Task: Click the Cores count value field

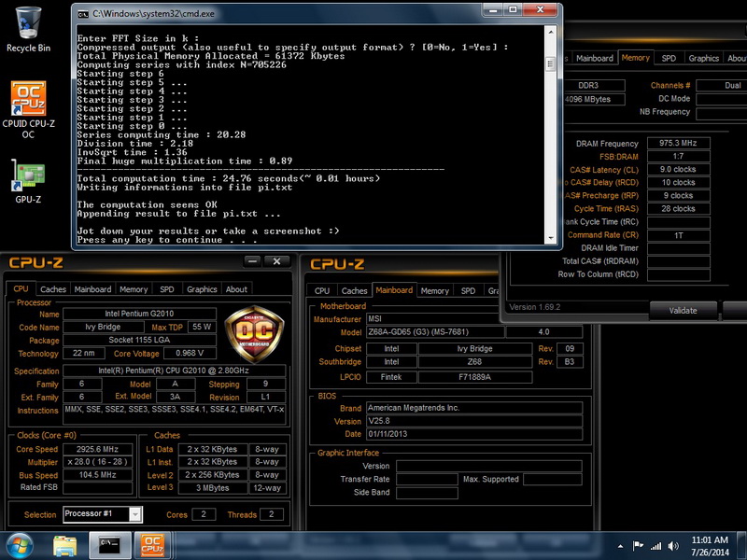Action: point(204,514)
